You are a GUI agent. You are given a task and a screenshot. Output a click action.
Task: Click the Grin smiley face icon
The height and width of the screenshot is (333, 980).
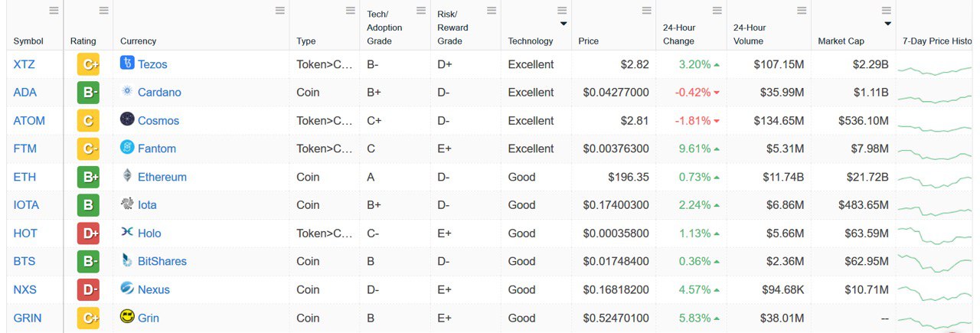127,317
